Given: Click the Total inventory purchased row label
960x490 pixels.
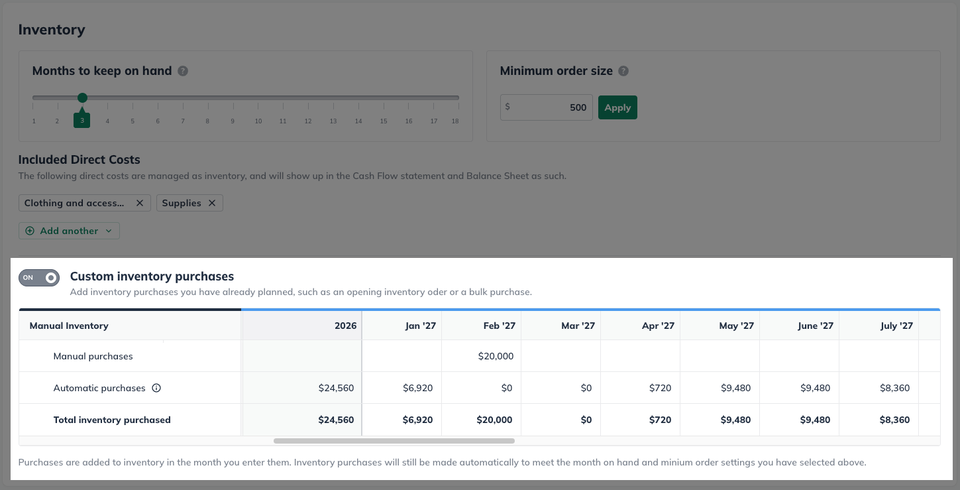Looking at the screenshot, I should 112,420.
